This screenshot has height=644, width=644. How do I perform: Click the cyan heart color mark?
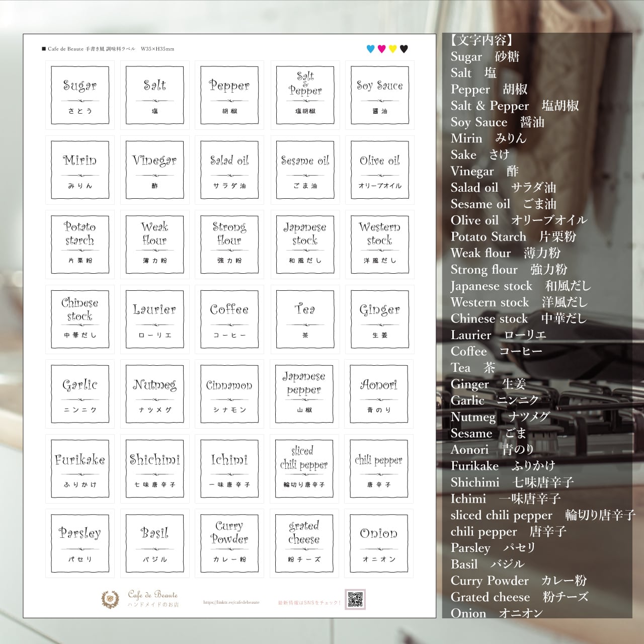(x=371, y=49)
